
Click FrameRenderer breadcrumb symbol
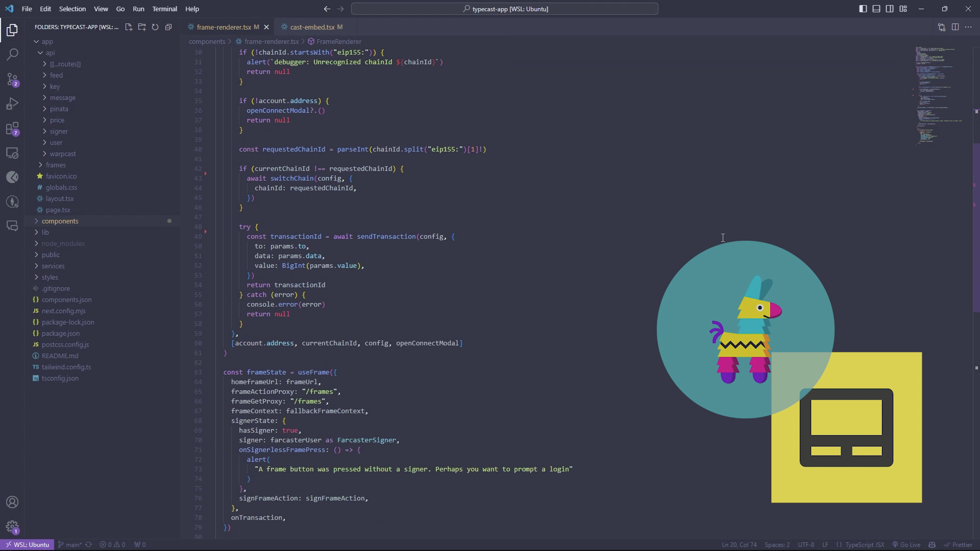[x=334, y=41]
